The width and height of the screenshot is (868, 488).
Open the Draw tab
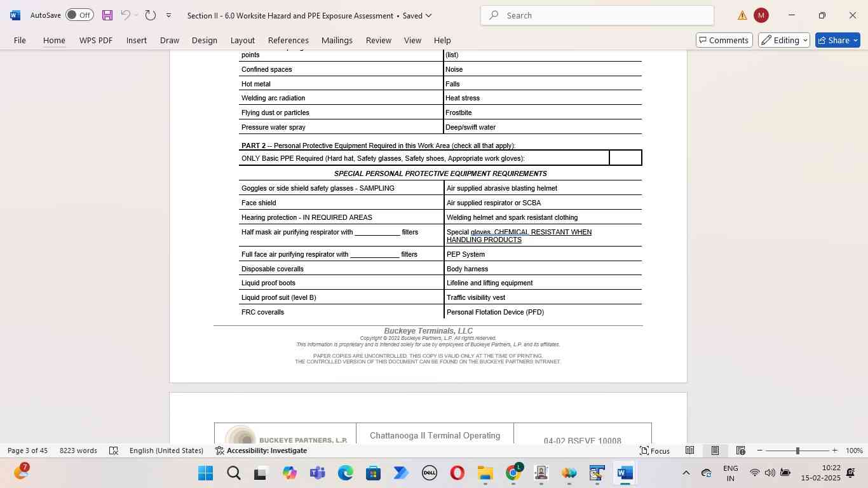[x=170, y=40]
